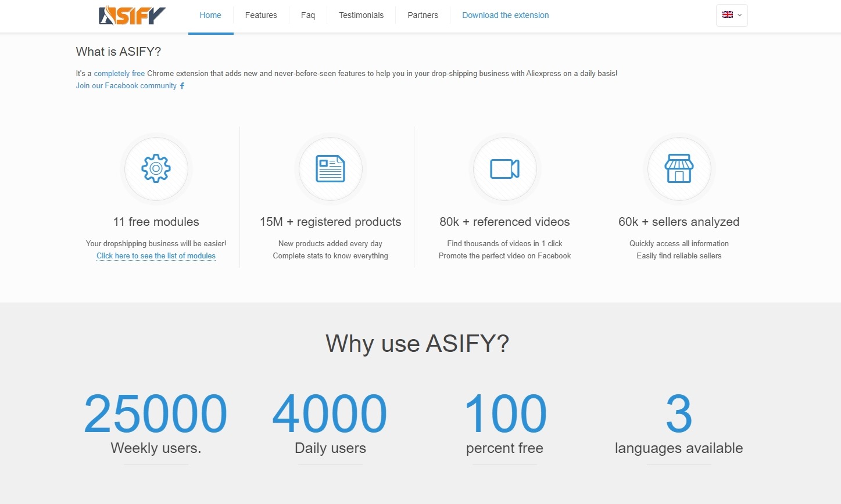Viewport: 841px width, 504px height.
Task: Click the What is ASIFY? heading
Action: click(119, 52)
